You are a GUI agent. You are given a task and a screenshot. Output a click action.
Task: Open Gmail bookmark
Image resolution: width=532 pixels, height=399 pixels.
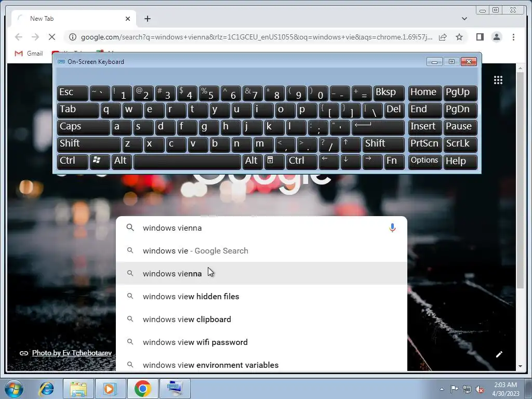pos(29,54)
